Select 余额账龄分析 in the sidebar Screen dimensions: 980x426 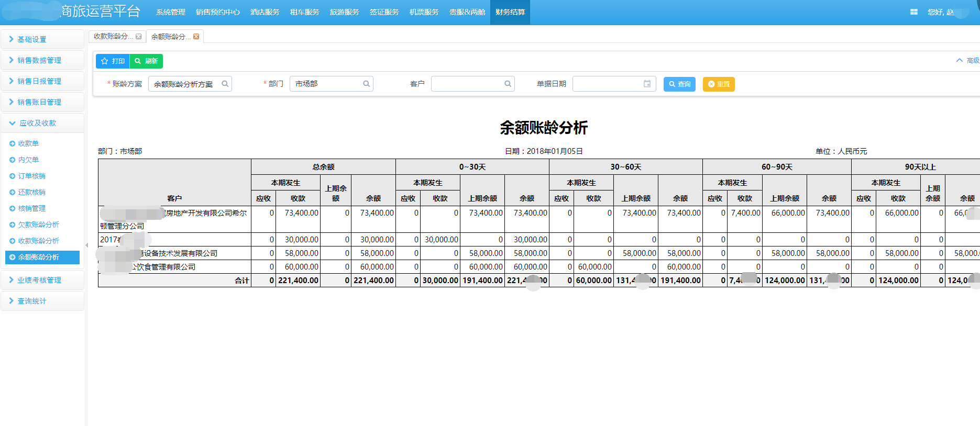click(x=42, y=257)
